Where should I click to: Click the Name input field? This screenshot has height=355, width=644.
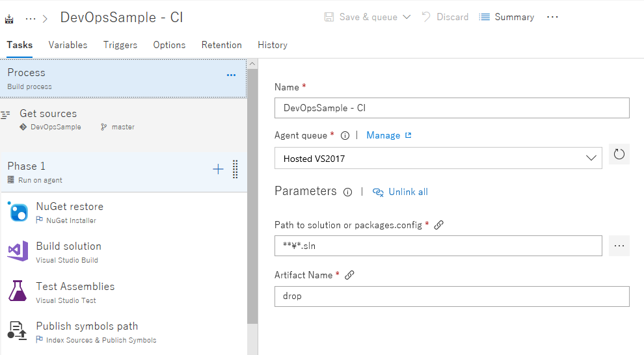coord(452,108)
